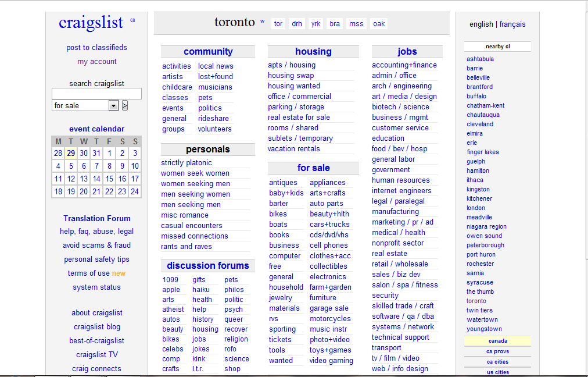Open the "craig connects" link

[97, 368]
